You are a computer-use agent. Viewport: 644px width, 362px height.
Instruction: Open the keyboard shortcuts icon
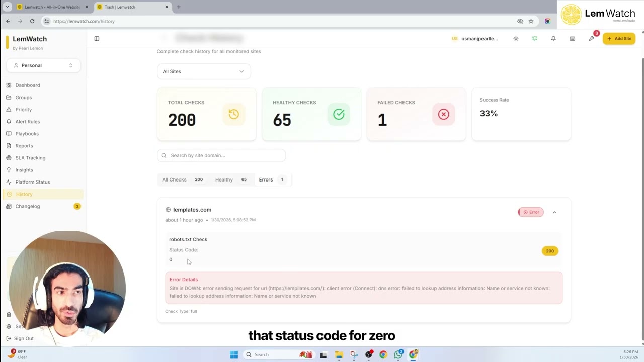click(x=572, y=39)
